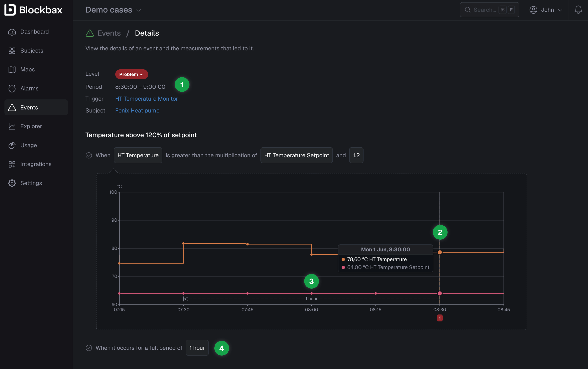Open the Problem level badge dropdown
Screen dimensions: 588x369
(x=131, y=74)
